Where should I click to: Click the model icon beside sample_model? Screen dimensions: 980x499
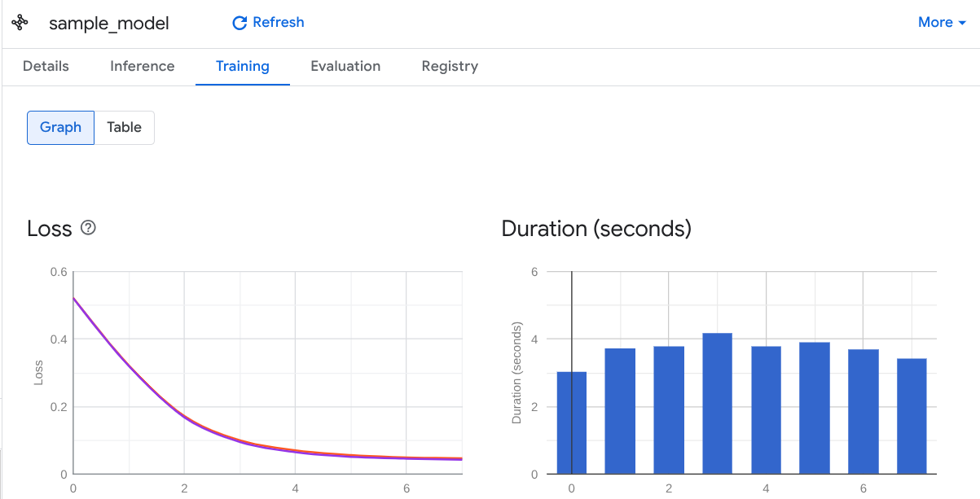point(20,23)
